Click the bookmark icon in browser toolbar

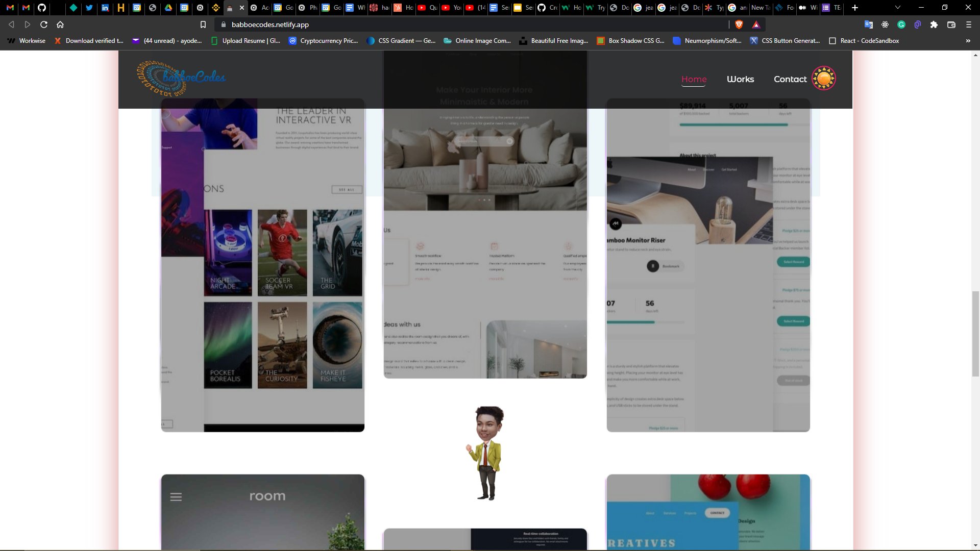[203, 25]
